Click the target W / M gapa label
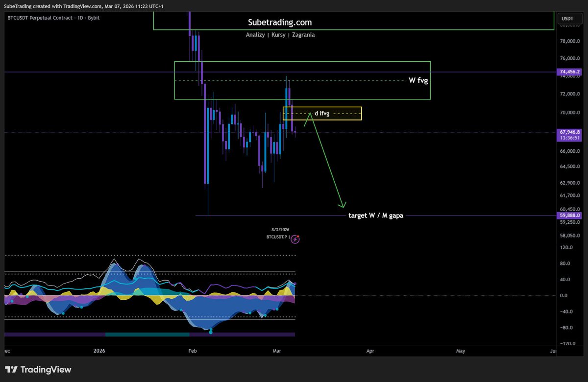 (376, 215)
